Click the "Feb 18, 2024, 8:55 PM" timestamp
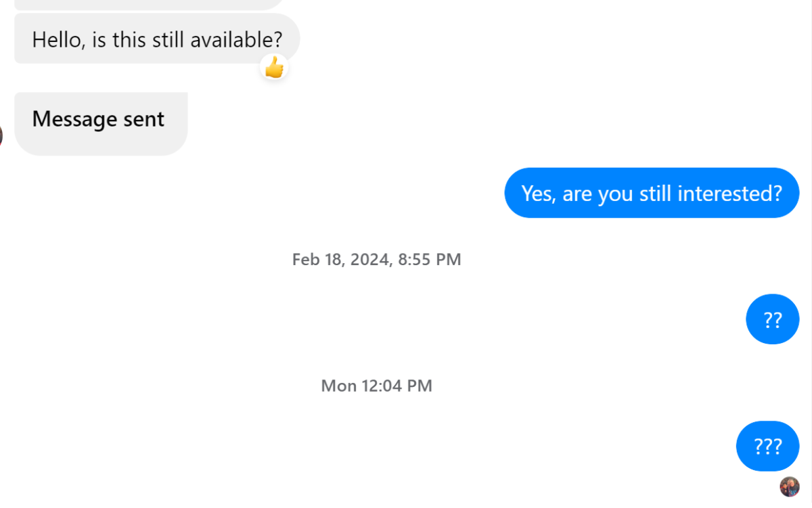Viewport: 812px width, 508px height. pyautogui.click(x=376, y=259)
